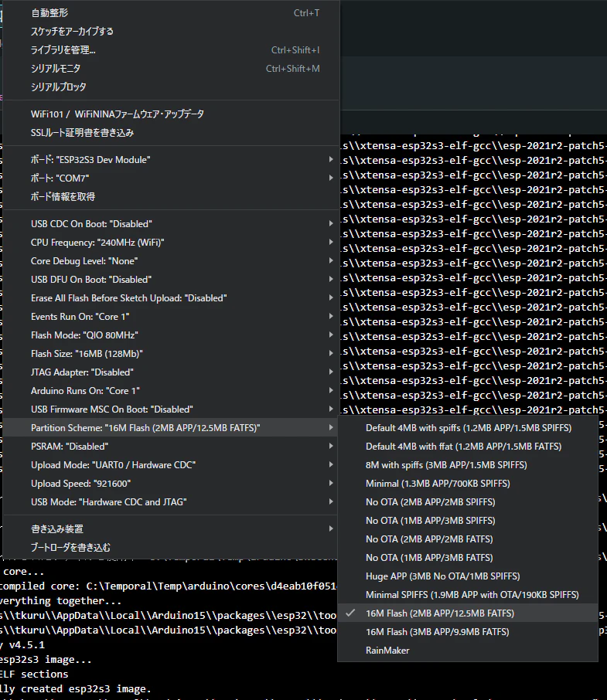Expand Erase All Flash Before Sketch Upload
607x700 pixels.
coord(171,297)
